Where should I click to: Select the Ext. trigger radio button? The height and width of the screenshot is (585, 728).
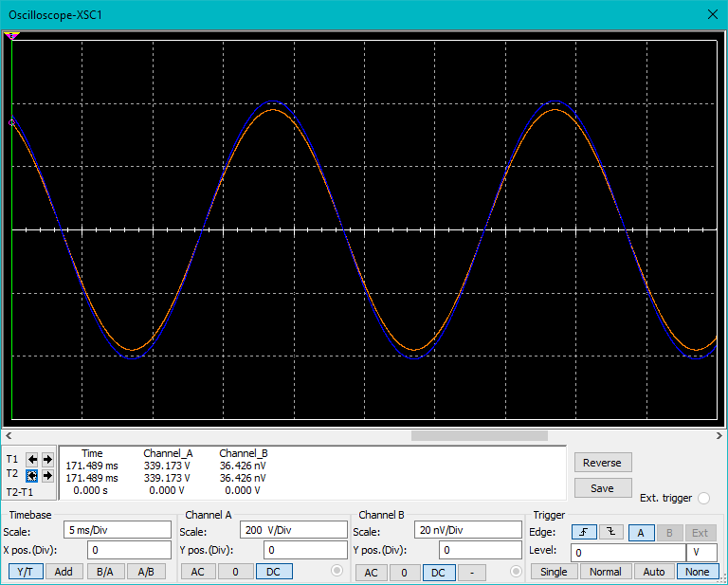704,498
